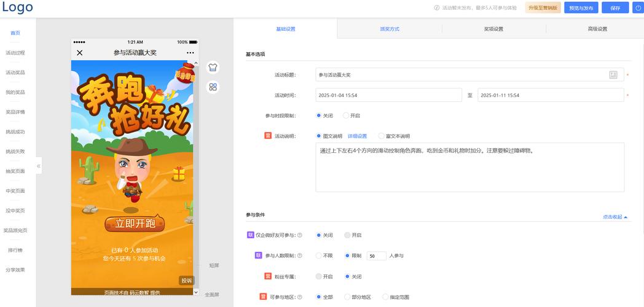
Task: Click the orange 营 badge beside 可参与地区
Action: pos(263,297)
